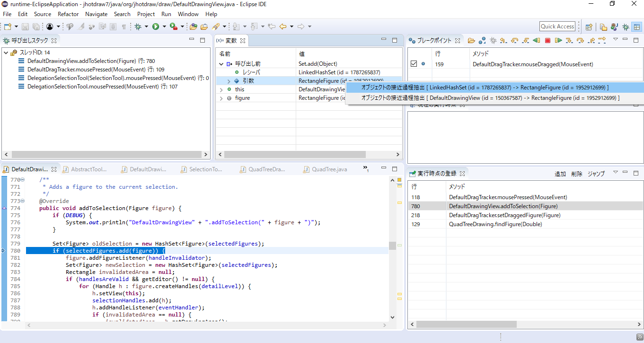Click the Save All toolbar icon
Screen dimensions: 644x343
[36, 26]
